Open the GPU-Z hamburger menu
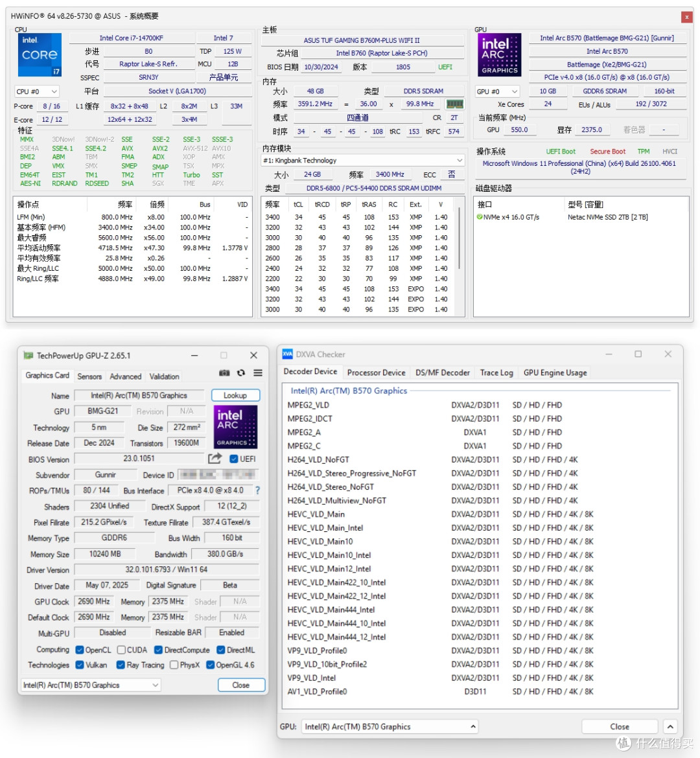Image resolution: width=700 pixels, height=758 pixels. pyautogui.click(x=258, y=373)
